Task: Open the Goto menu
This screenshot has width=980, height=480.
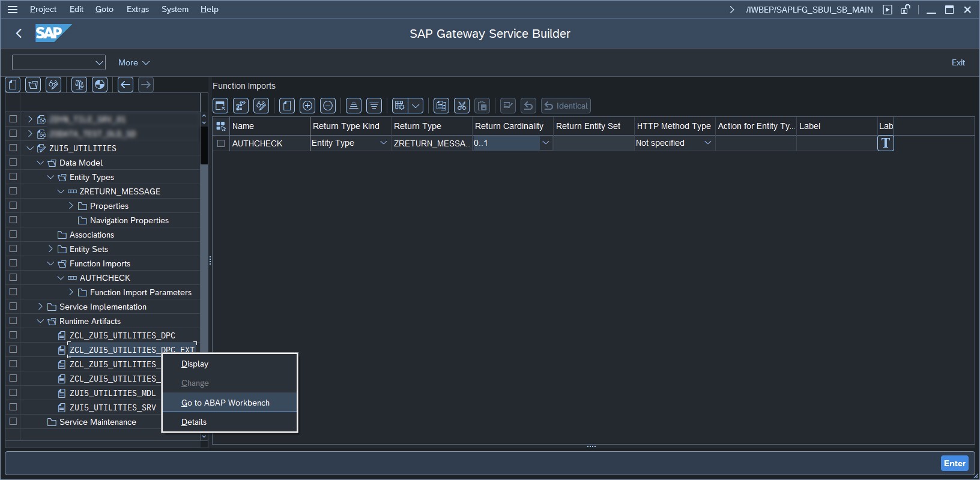Action: pos(104,9)
